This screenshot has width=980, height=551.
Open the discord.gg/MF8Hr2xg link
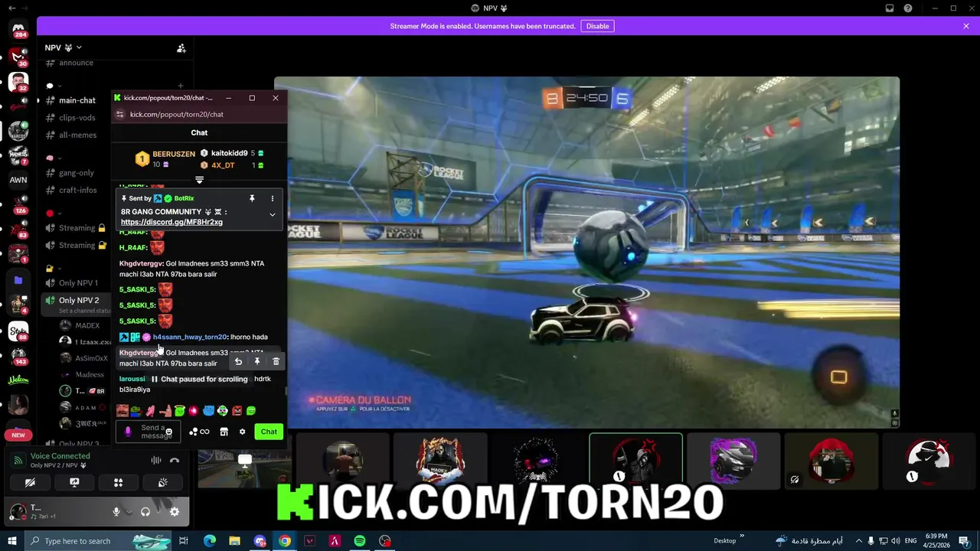click(x=171, y=222)
